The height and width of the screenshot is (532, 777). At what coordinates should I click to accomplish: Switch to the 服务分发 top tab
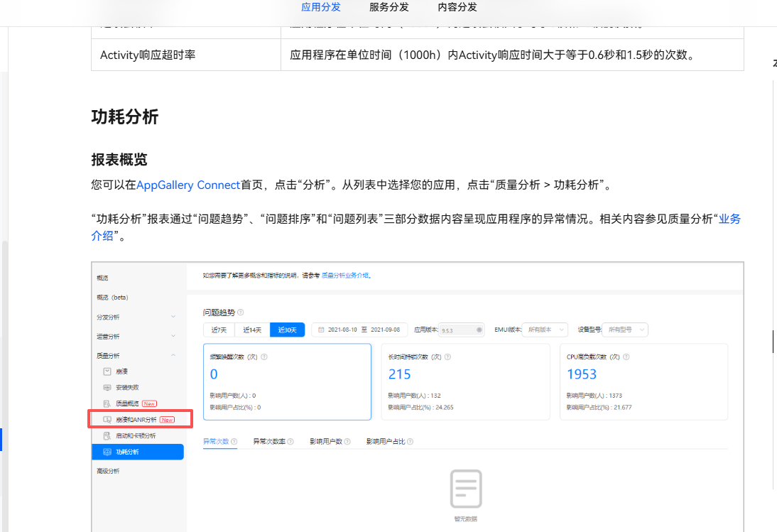coord(388,7)
